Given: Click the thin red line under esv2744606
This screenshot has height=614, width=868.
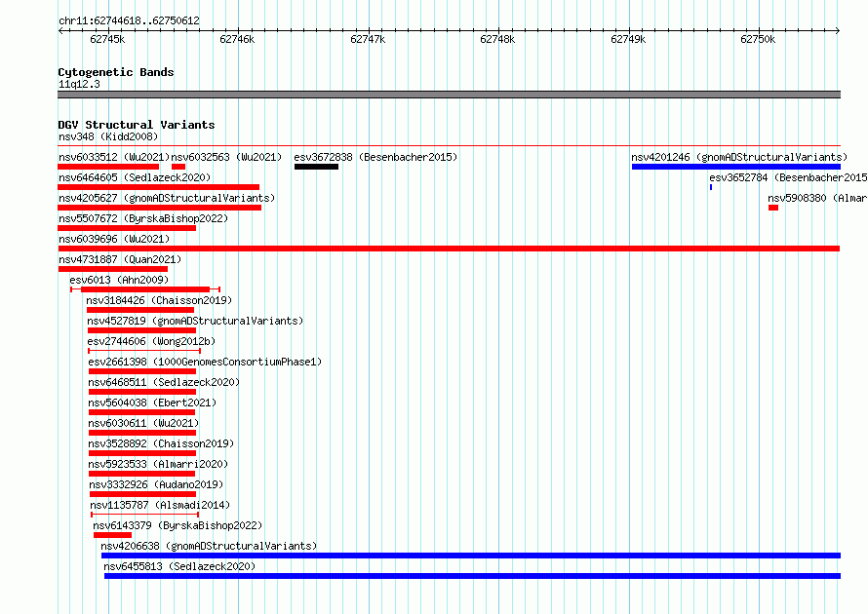Looking at the screenshot, I should [144, 351].
